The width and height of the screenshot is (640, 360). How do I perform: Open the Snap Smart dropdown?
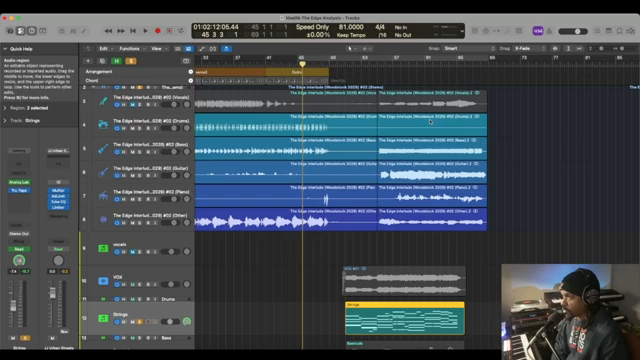[x=469, y=49]
